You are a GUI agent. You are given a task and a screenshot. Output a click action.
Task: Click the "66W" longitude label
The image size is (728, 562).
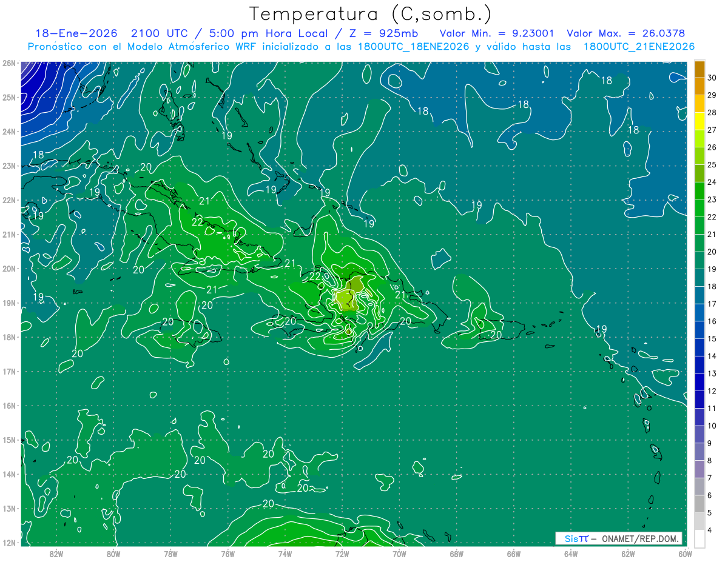click(514, 554)
